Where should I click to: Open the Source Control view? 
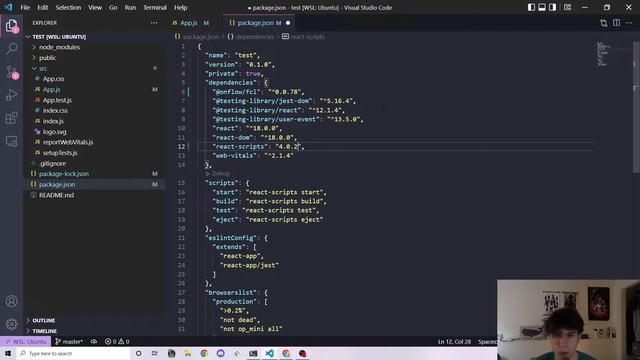point(11,72)
